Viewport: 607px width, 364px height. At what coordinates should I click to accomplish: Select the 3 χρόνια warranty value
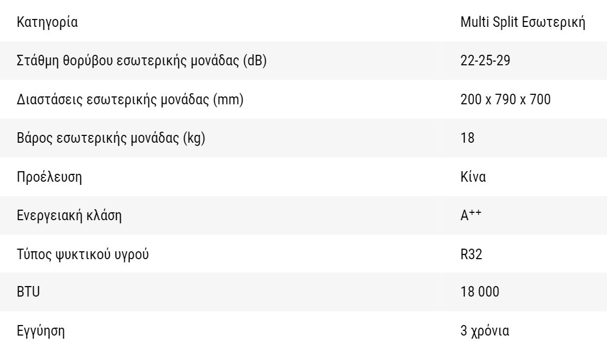coord(485,331)
